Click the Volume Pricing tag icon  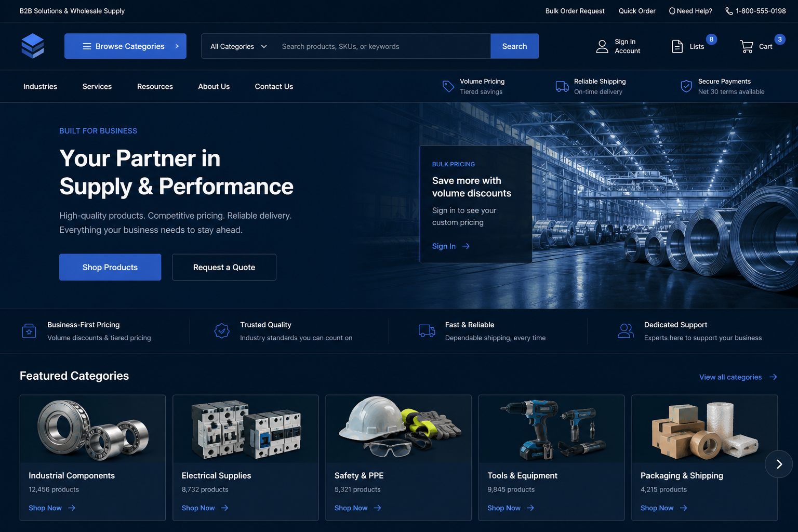coord(448,86)
